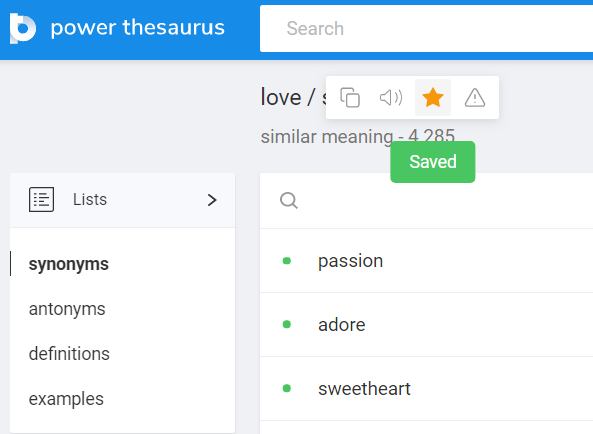Toggle the orange star saved icon
593x434 pixels.
pyautogui.click(x=433, y=98)
